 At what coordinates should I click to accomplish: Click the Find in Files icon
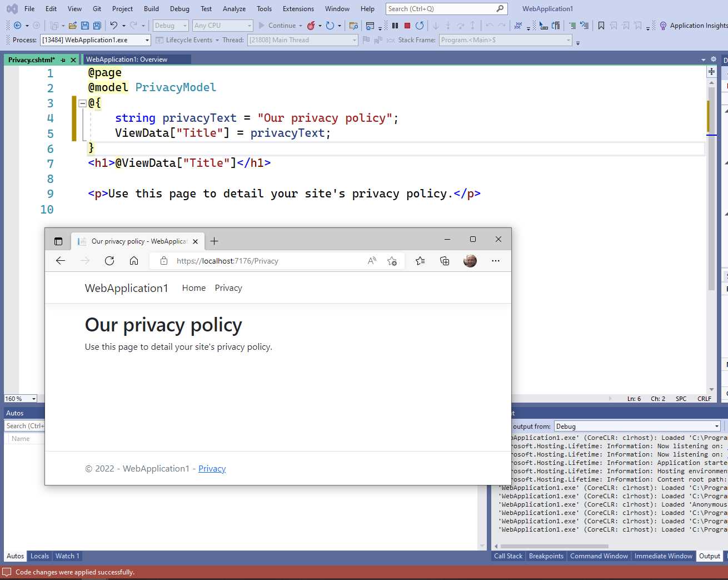pyautogui.click(x=353, y=26)
